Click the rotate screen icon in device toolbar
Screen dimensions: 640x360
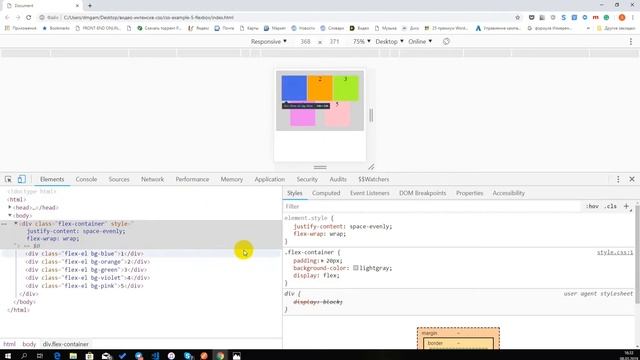tap(446, 42)
